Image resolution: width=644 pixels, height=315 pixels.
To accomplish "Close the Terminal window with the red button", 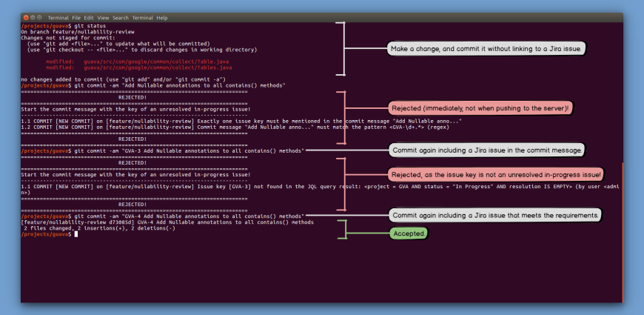I will click(x=25, y=17).
